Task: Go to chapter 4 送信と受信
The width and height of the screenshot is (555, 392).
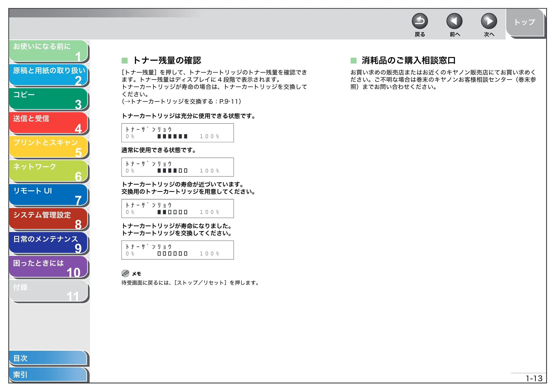Action: (49, 123)
